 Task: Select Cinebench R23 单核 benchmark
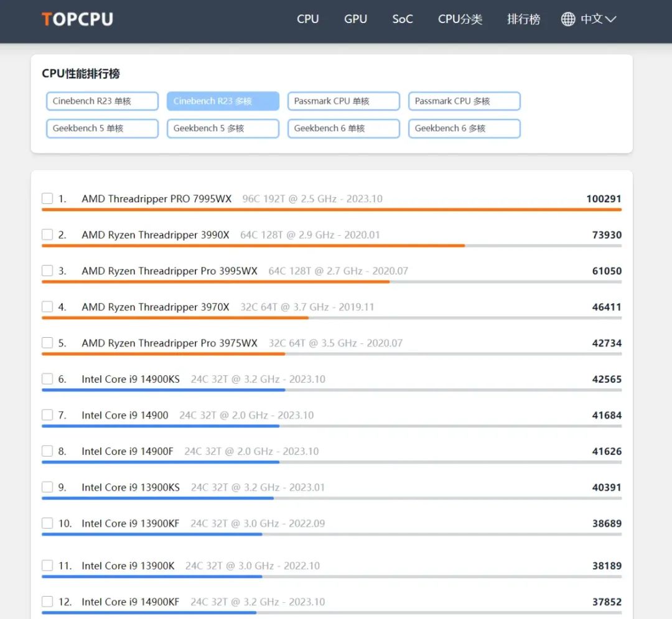pyautogui.click(x=103, y=101)
